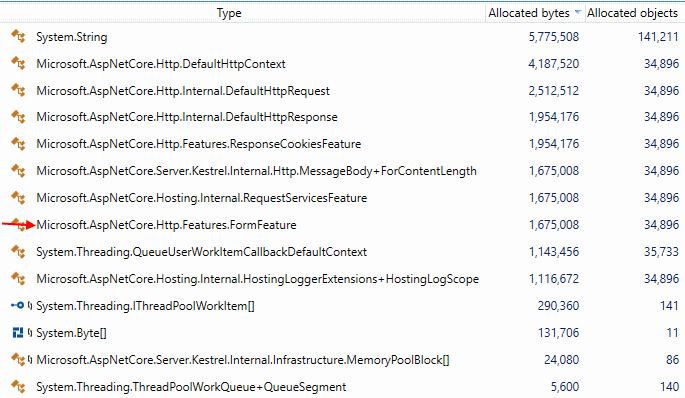The height and width of the screenshot is (398, 685).
Task: Click the class icon beside ResponseCookiesFeature
Action: coord(18,144)
